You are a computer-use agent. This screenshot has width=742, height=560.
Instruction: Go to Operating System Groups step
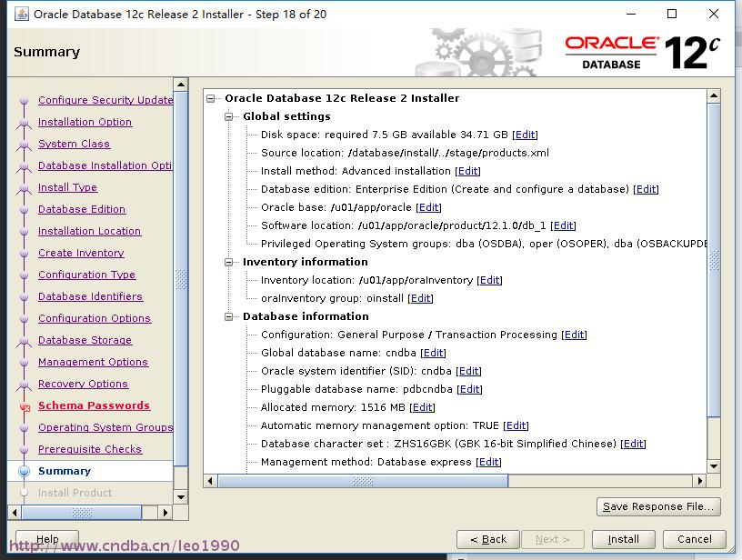click(x=105, y=427)
